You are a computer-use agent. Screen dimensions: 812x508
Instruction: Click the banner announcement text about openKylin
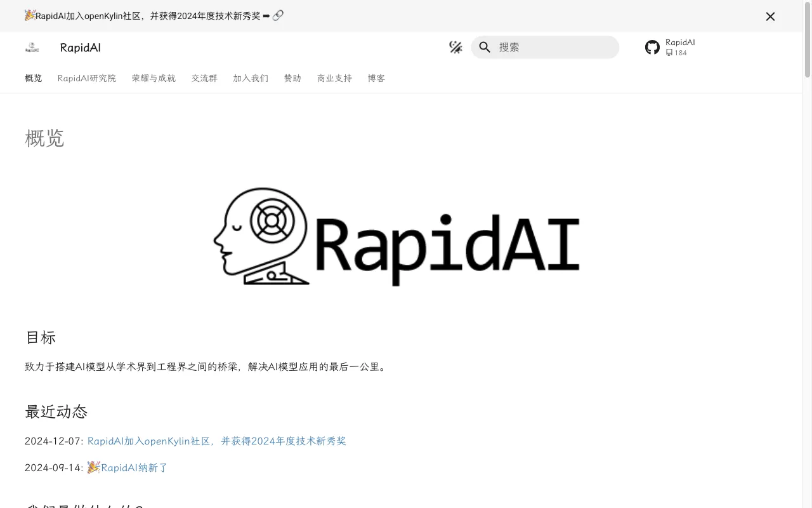point(148,16)
